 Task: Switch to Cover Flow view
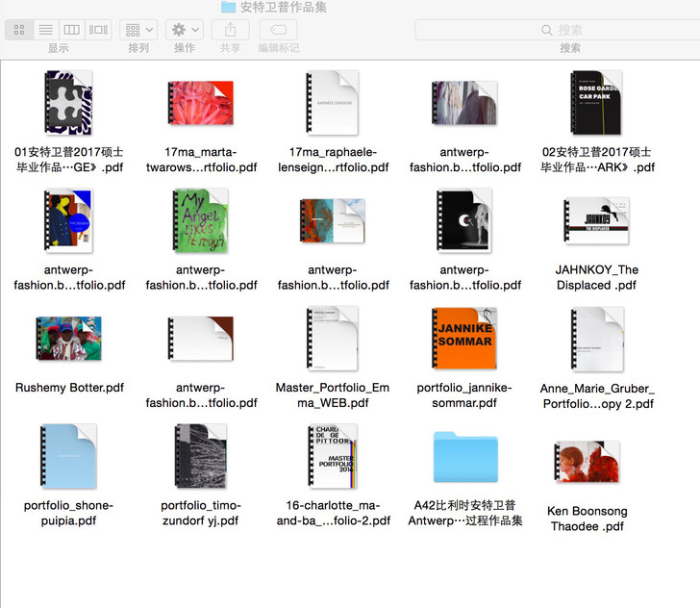(x=98, y=30)
